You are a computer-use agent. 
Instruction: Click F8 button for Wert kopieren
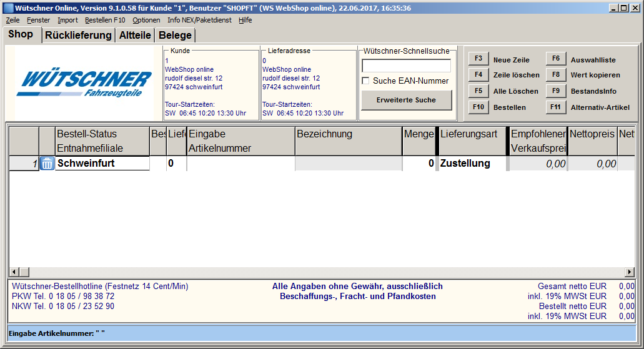point(556,75)
